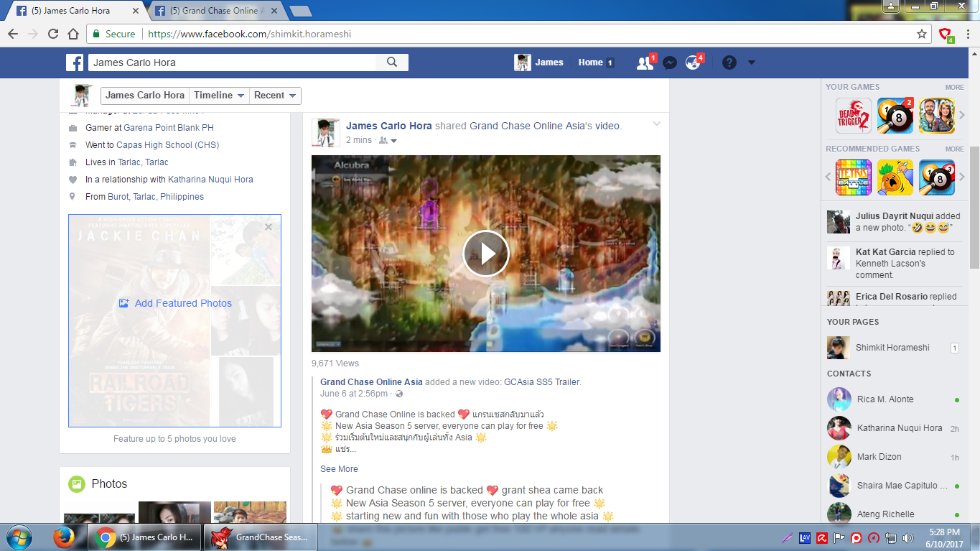Click the Facebook search input field
This screenshot has width=980, height=551.
pos(233,62)
